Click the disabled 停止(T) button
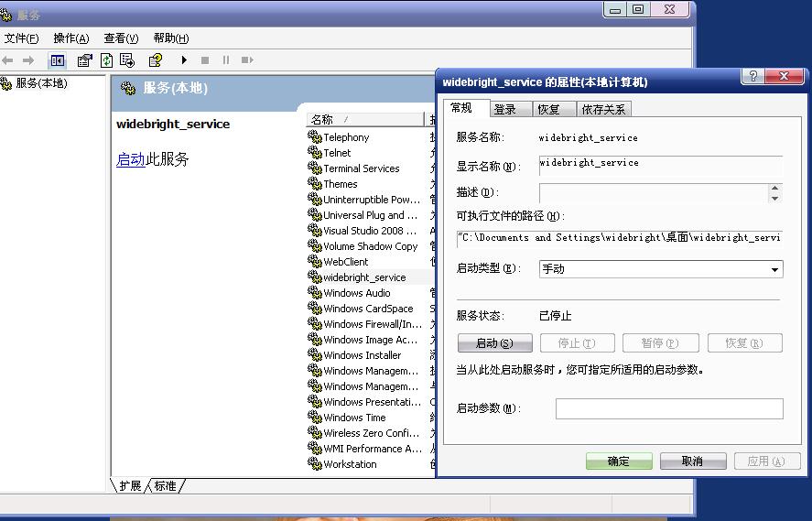Viewport: 812px width, 521px height. pyautogui.click(x=577, y=343)
